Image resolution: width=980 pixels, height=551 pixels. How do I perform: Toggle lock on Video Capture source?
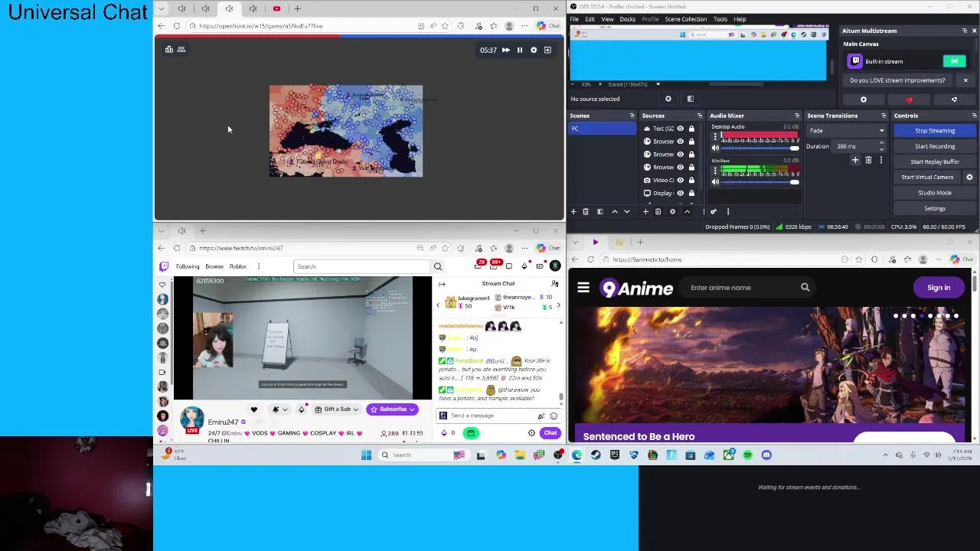click(x=691, y=180)
